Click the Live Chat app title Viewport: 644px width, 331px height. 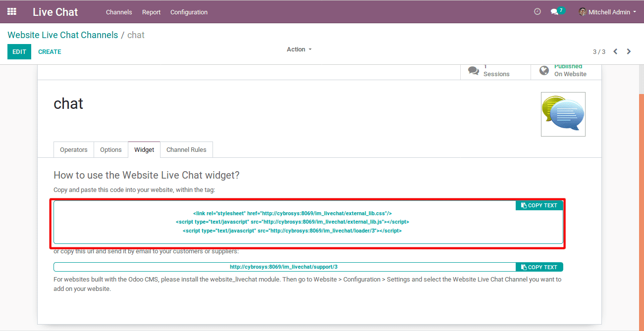(x=55, y=12)
